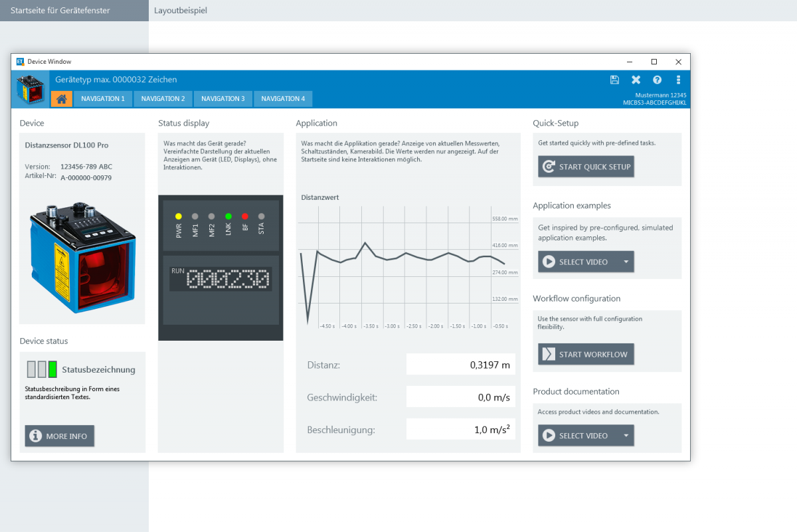The height and width of the screenshot is (532, 797).
Task: Open the Navigation 4 tab
Action: point(283,99)
